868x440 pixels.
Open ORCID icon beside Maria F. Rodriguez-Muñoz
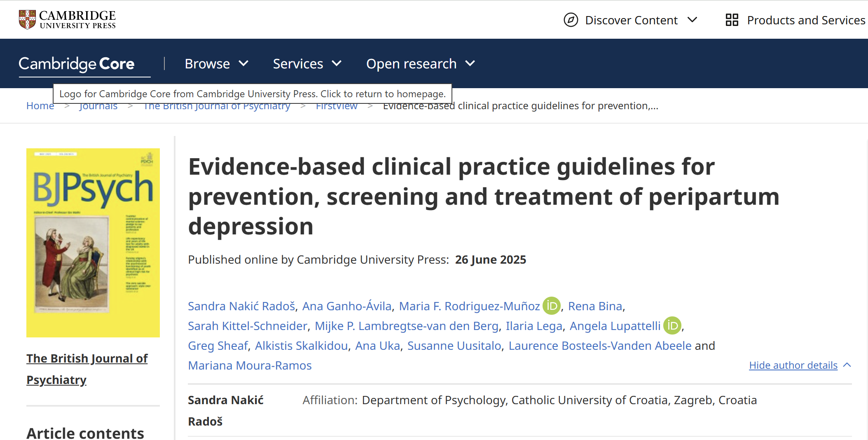coord(551,306)
